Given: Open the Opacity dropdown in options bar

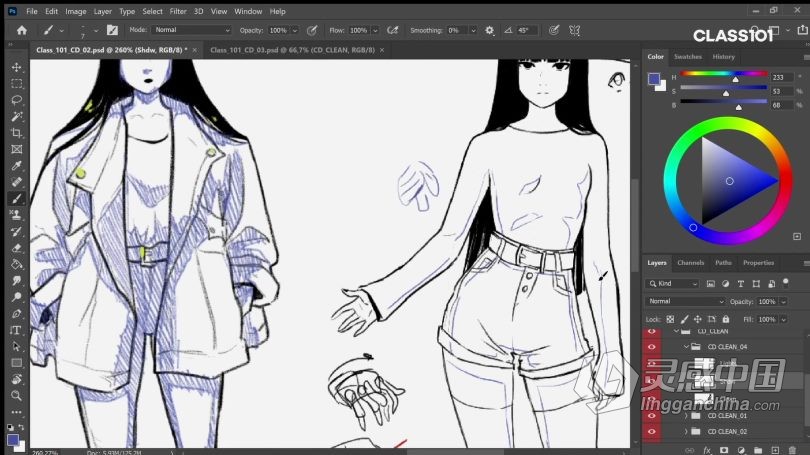Looking at the screenshot, I should click(x=295, y=30).
